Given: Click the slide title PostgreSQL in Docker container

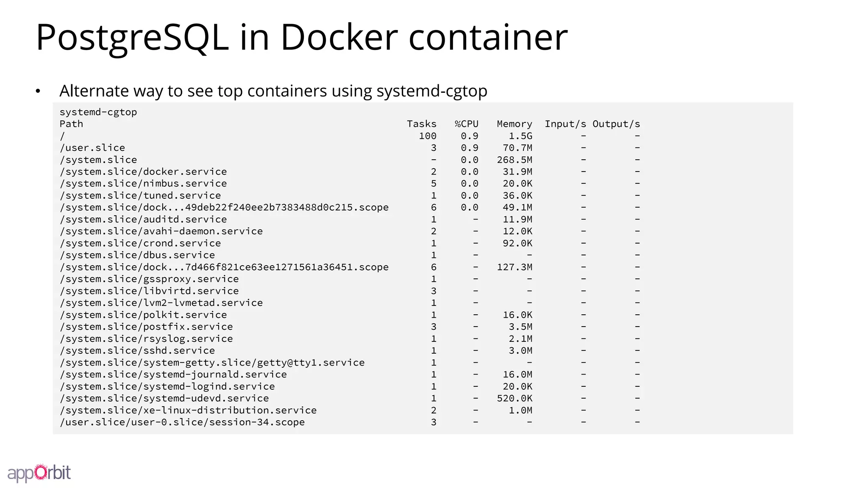Looking at the screenshot, I should tap(302, 38).
